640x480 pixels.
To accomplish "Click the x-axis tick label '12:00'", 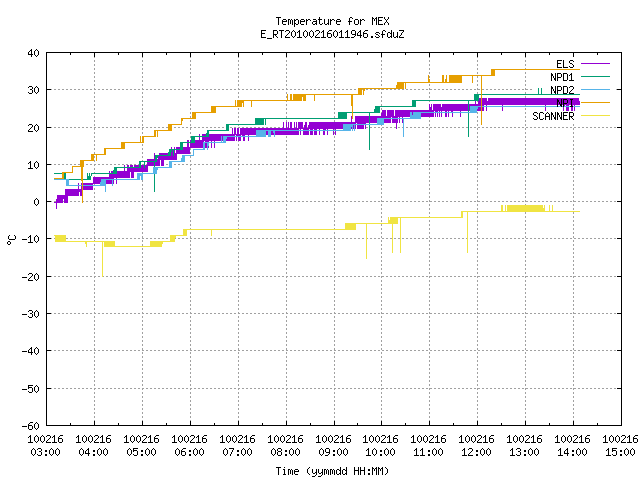I will pyautogui.click(x=476, y=452).
